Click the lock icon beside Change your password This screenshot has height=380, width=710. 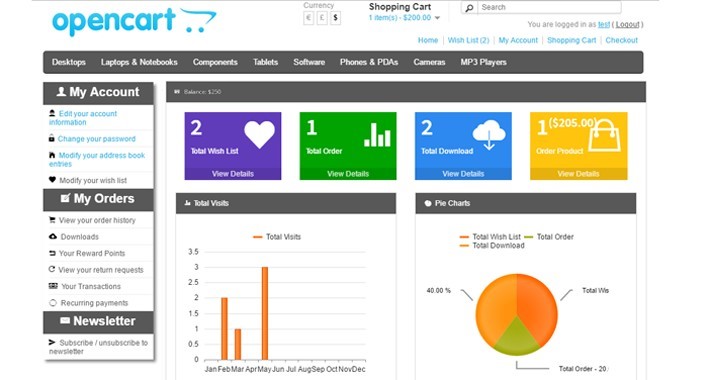pyautogui.click(x=52, y=138)
